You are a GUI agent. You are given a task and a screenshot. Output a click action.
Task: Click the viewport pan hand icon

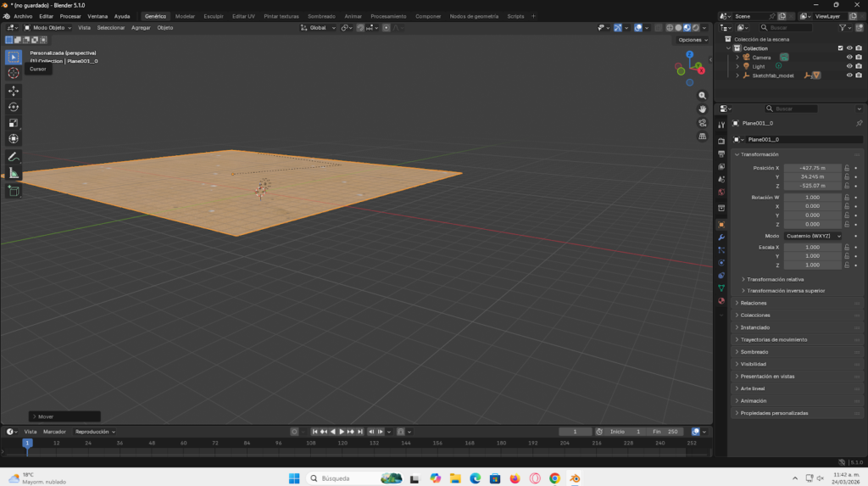(x=703, y=109)
